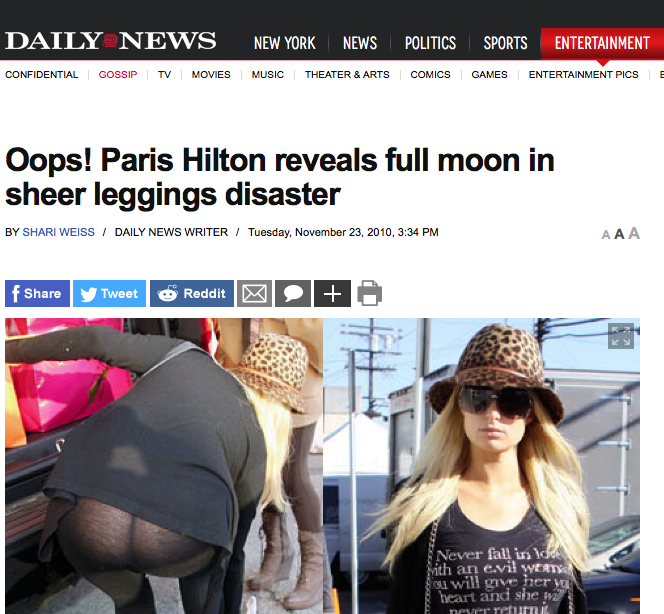Open author Shari Weiss's page

click(x=58, y=232)
